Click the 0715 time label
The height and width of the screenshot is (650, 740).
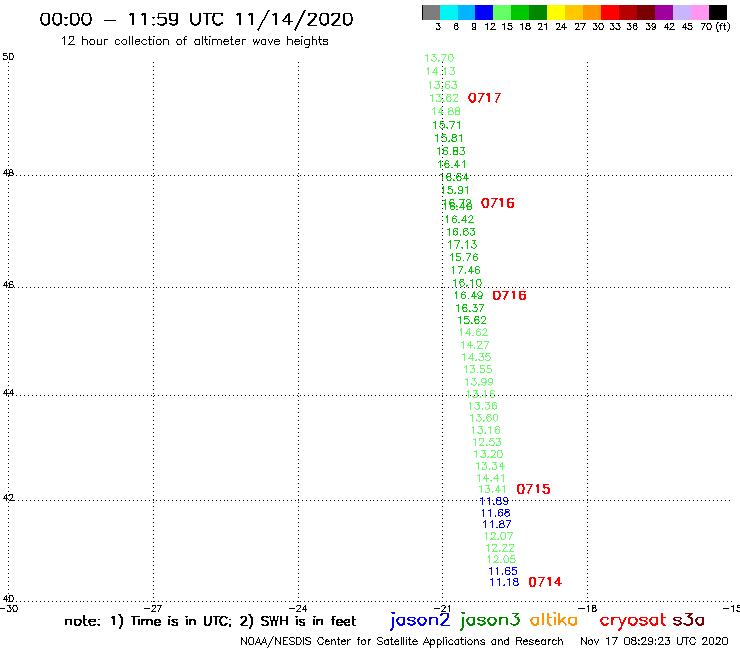coord(533,489)
